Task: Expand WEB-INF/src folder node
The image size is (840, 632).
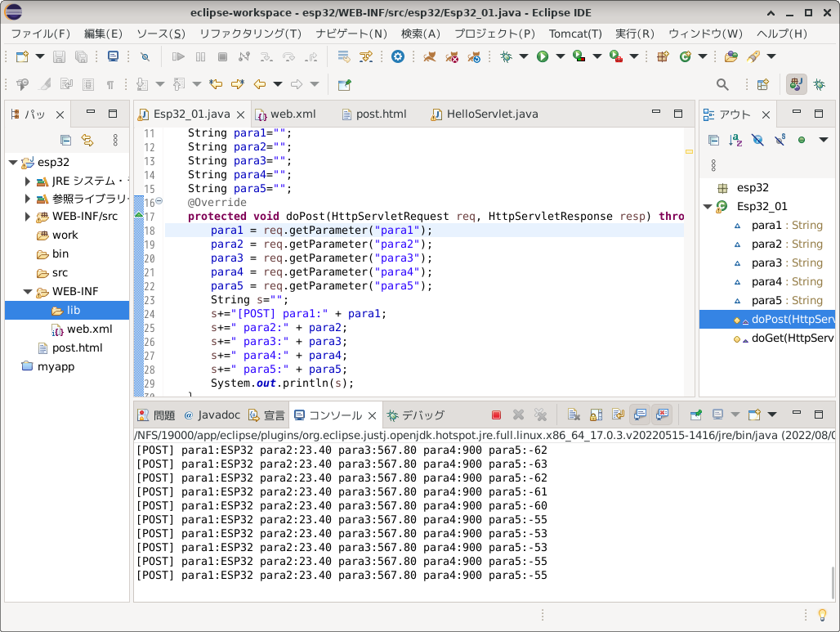Action: 27,217
